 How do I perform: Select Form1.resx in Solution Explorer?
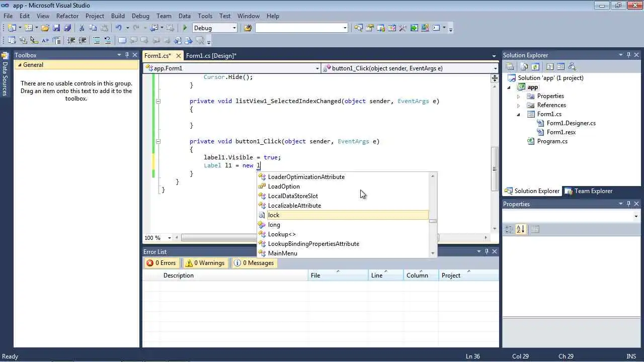coord(561,132)
